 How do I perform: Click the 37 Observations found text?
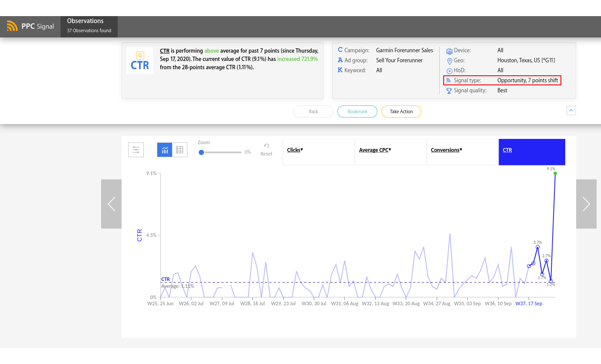(89, 31)
